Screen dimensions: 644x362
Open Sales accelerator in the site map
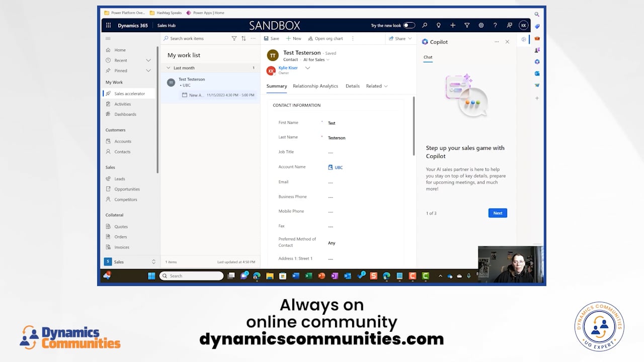[x=129, y=94]
